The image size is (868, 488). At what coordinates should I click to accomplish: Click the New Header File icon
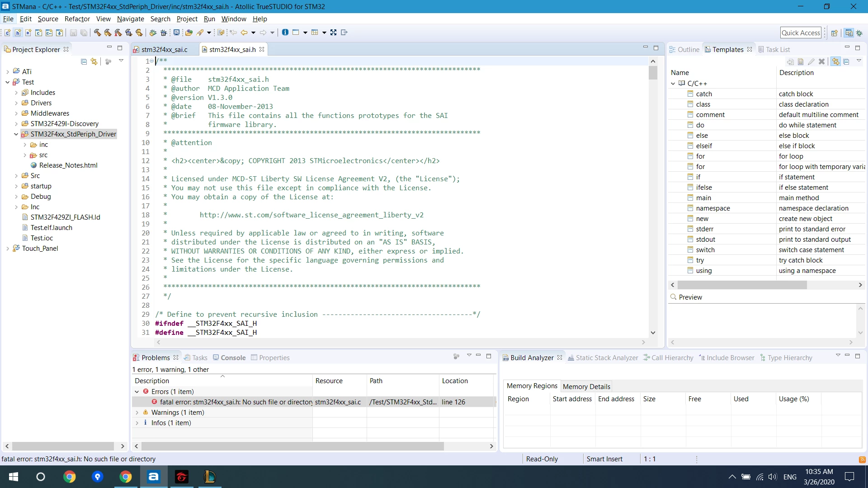(18, 33)
